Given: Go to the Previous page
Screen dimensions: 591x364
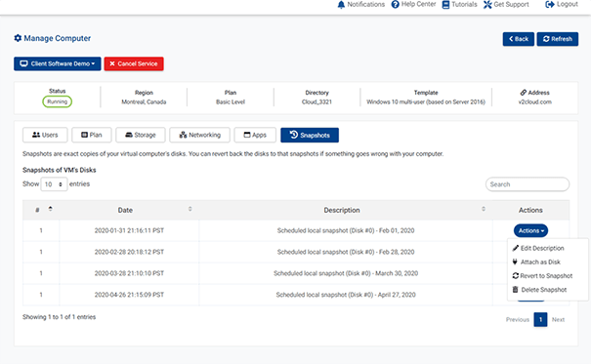Looking at the screenshot, I should click(x=518, y=319).
